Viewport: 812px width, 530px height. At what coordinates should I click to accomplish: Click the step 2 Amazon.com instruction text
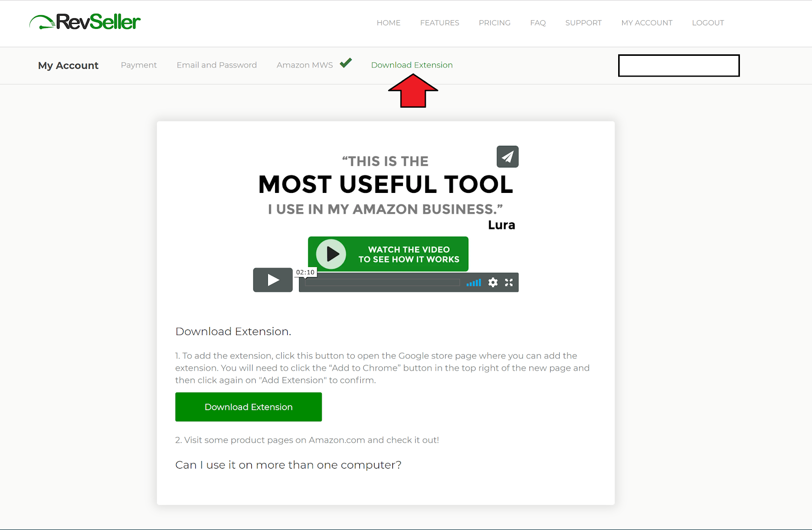point(307,440)
